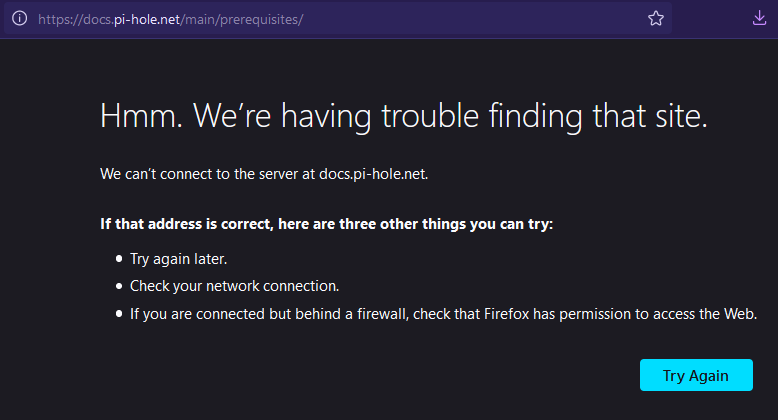Click the 'Try again later.' list item

click(179, 259)
